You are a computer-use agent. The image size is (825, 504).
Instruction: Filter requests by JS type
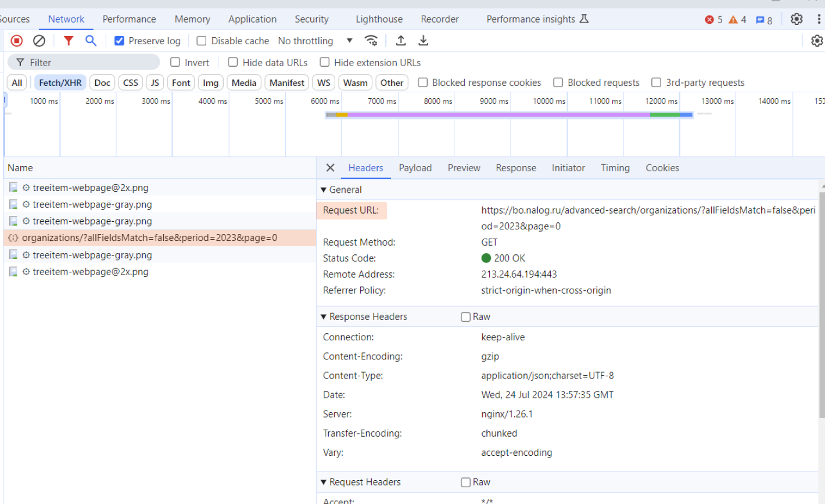tap(155, 82)
